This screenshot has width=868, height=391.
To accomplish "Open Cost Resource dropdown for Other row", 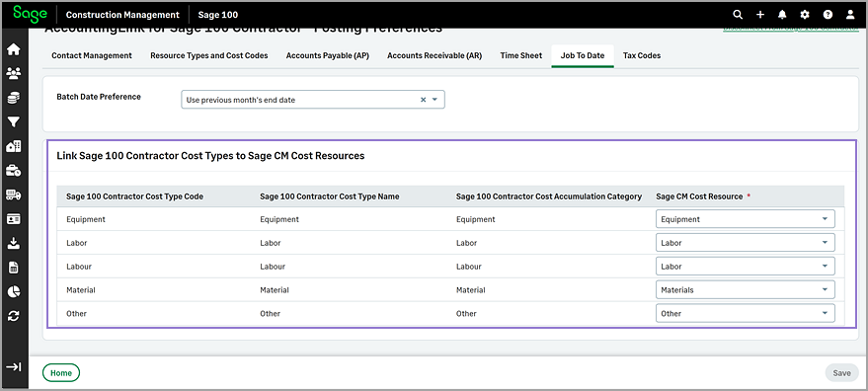I will coord(746,313).
